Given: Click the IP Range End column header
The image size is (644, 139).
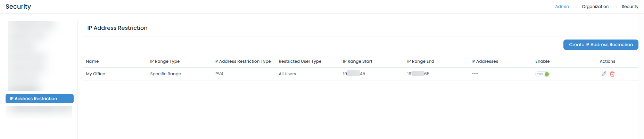Looking at the screenshot, I should (420, 61).
